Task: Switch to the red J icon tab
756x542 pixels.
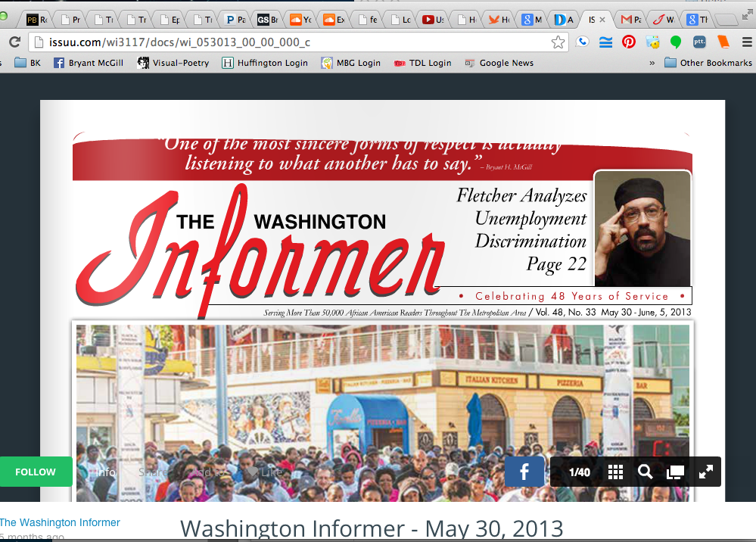Action: pyautogui.click(x=664, y=20)
